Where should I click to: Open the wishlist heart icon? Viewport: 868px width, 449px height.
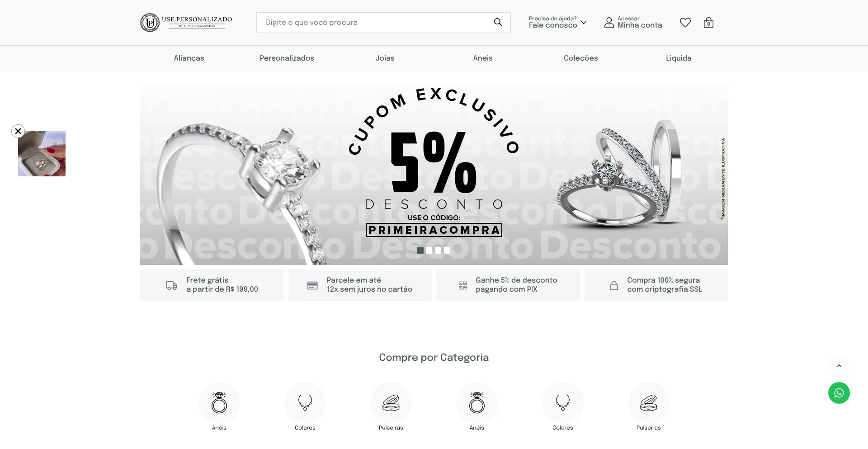click(x=685, y=23)
